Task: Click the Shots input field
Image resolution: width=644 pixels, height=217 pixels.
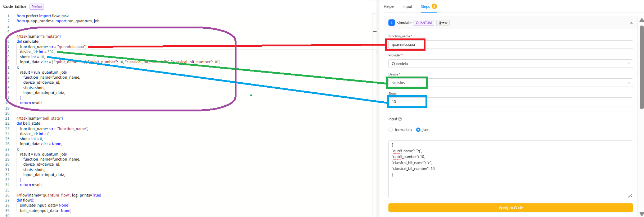Action: click(x=510, y=102)
